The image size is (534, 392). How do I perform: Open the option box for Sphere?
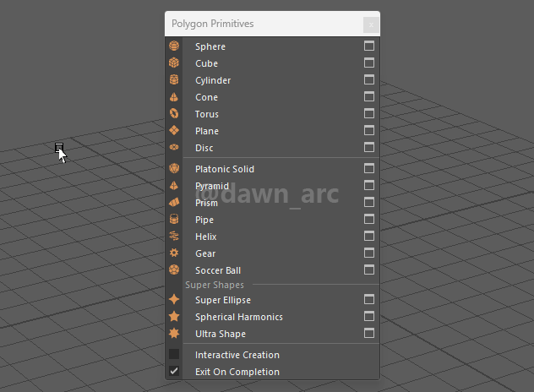[x=369, y=46]
